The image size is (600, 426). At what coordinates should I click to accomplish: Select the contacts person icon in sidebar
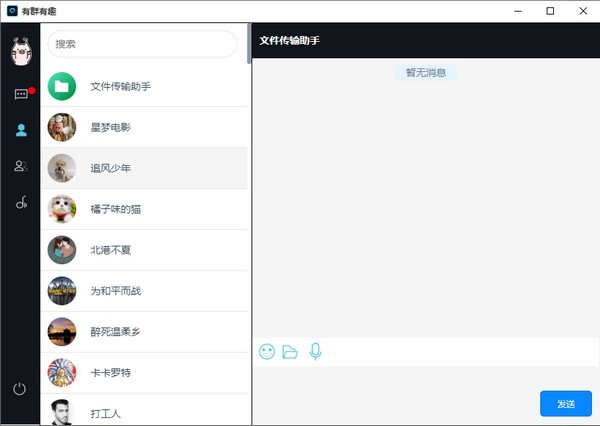click(x=20, y=130)
